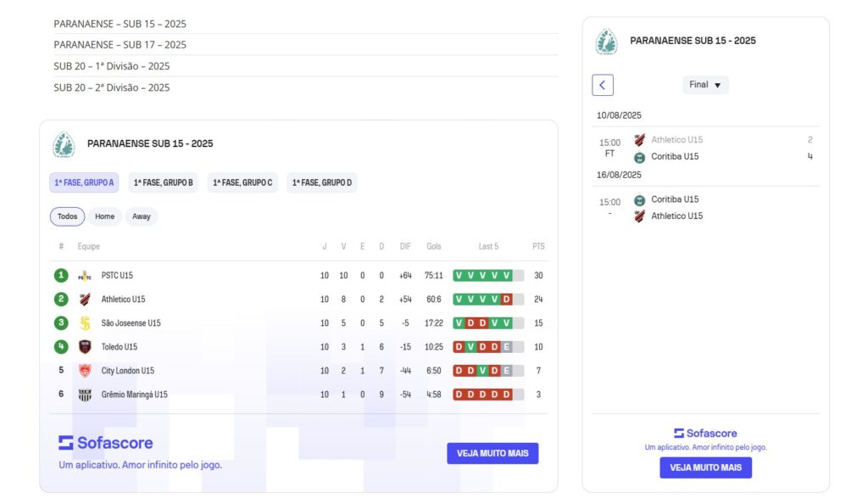Image resolution: width=868 pixels, height=504 pixels.
Task: Click the Sofascore logo in standings widget
Action: click(106, 443)
